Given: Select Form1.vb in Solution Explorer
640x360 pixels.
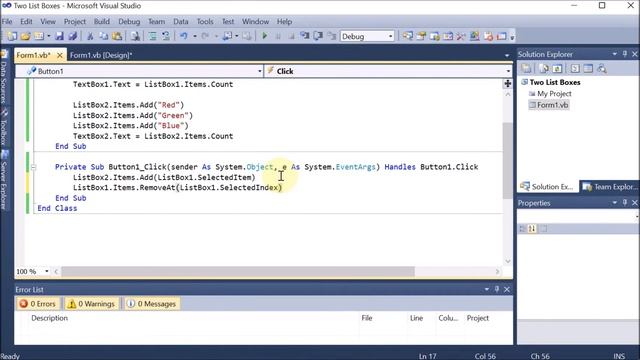Looking at the screenshot, I should pos(549,105).
